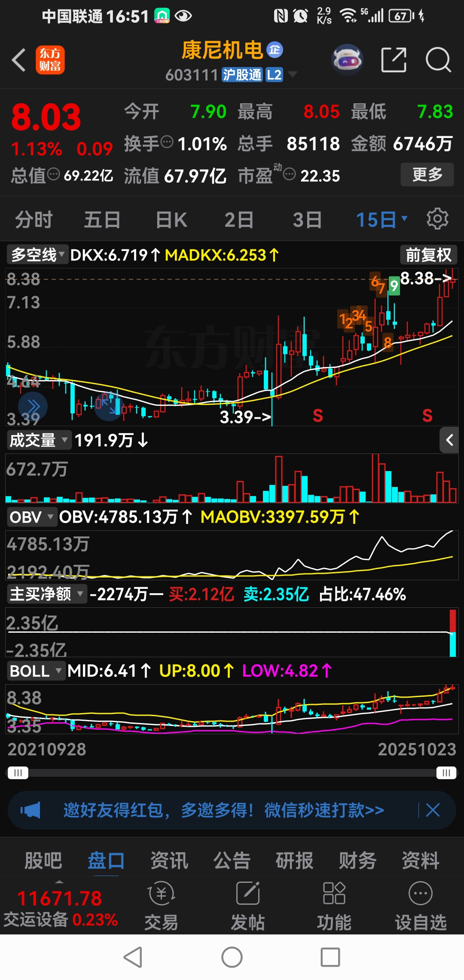The image size is (464, 980).
Task: Tap the back arrow icon
Action: 19,60
